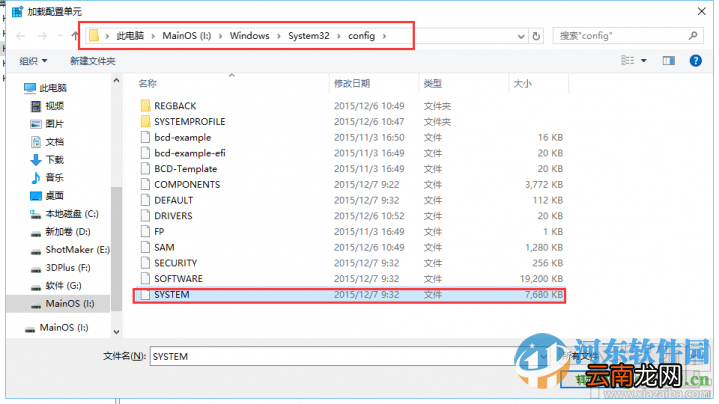This screenshot has height=404, width=719.
Task: Select 下载 in the sidebar
Action: click(47, 160)
